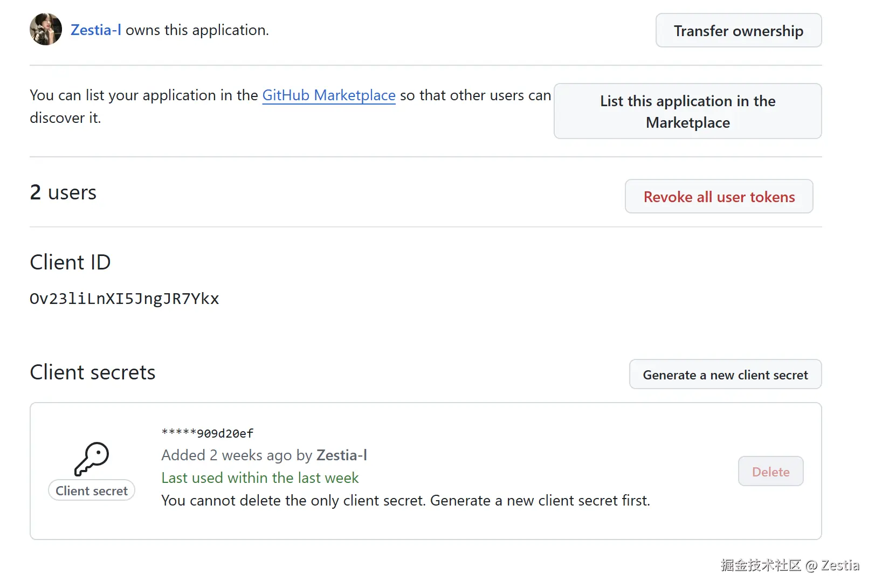Click the Client ID heading
875x588 pixels.
(70, 262)
